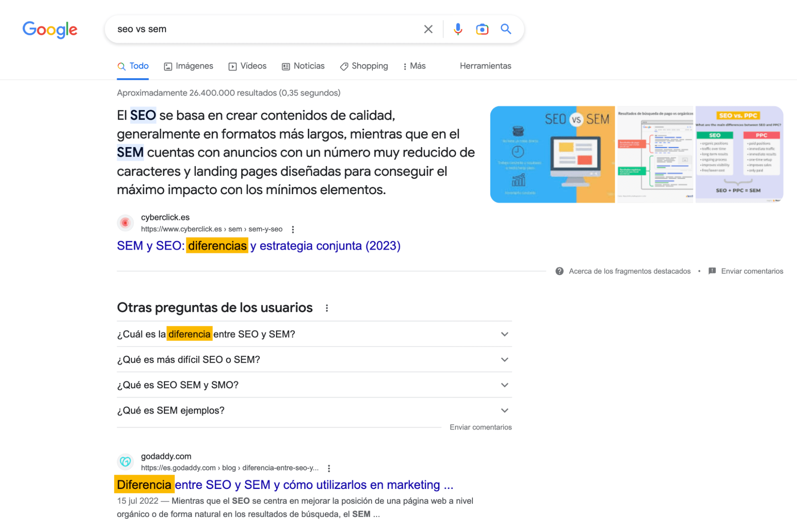Screen dimensions: 797x532
Task: Open the three-dot menu on cyberclick.es result
Action: (x=293, y=229)
